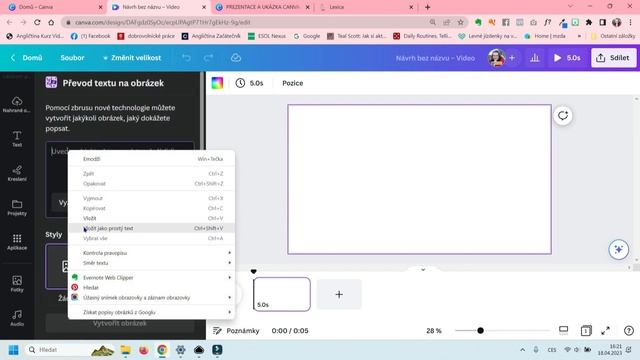The height and width of the screenshot is (360, 640).
Task: Open the Text tool in Canva sidebar
Action: (x=17, y=139)
